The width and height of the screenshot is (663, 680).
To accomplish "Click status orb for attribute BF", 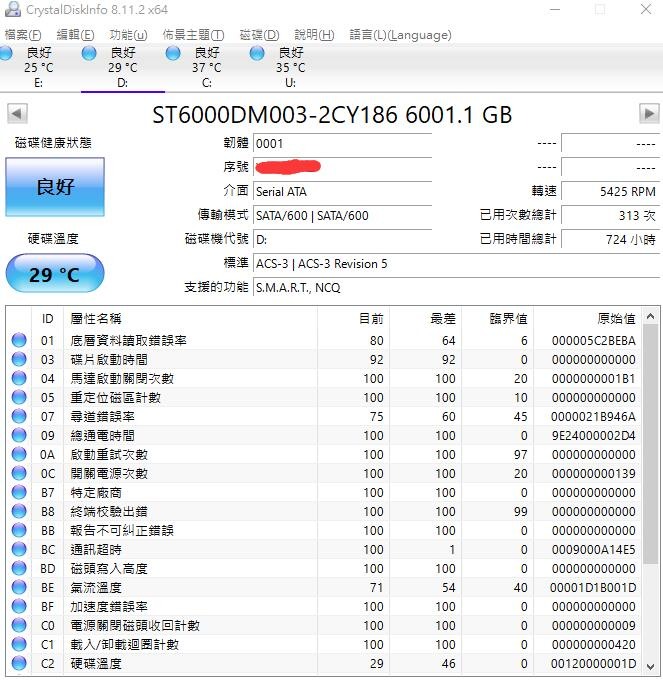I will point(19,606).
